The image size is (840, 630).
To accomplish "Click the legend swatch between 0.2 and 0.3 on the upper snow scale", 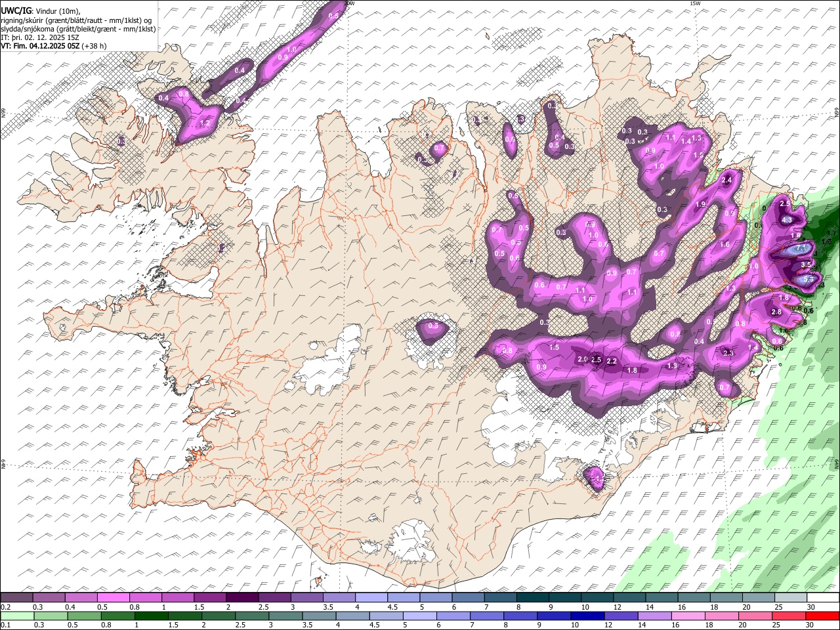I will tap(16, 597).
